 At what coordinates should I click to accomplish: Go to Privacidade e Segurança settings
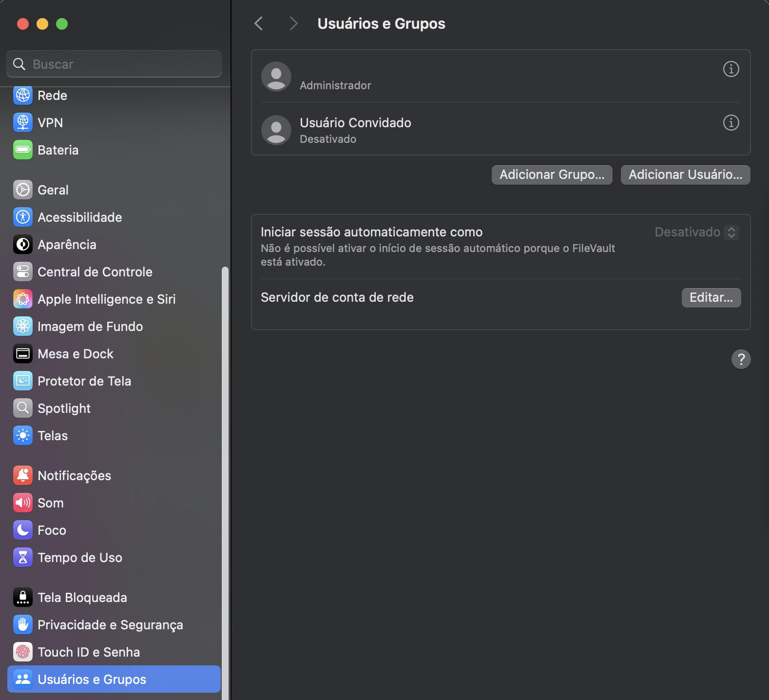pos(110,625)
